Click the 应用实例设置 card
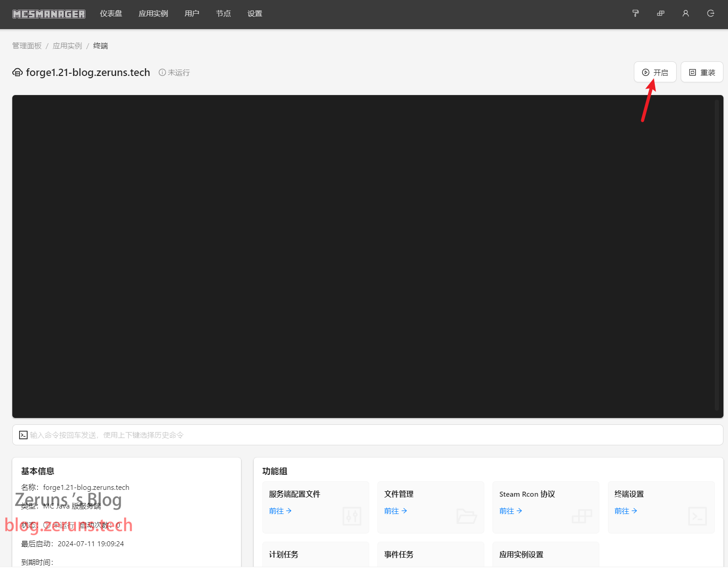This screenshot has width=728, height=574. click(x=546, y=554)
